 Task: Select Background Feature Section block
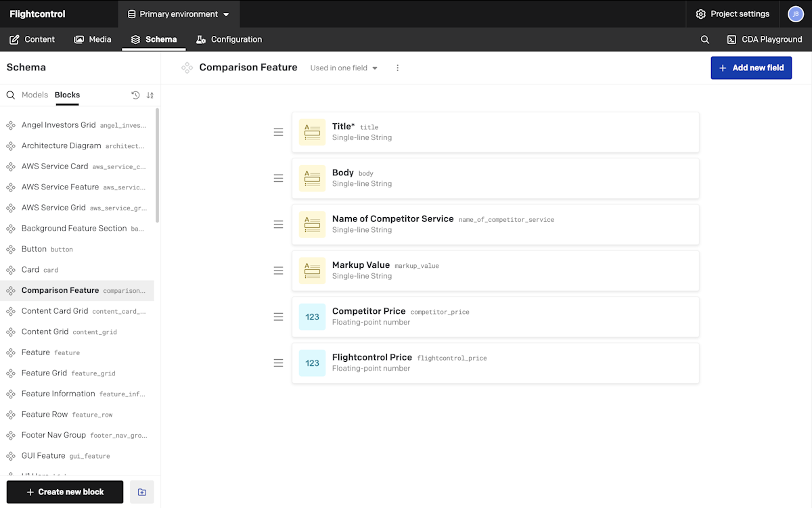point(77,228)
